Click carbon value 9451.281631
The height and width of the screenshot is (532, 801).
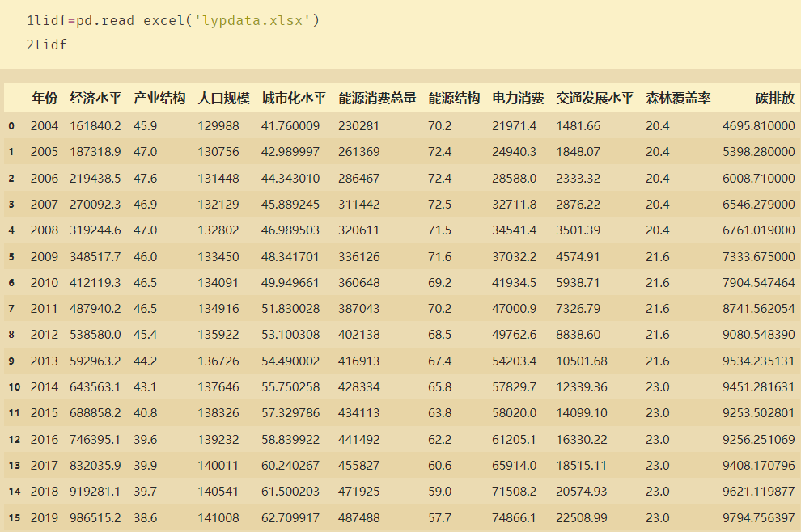tap(759, 387)
